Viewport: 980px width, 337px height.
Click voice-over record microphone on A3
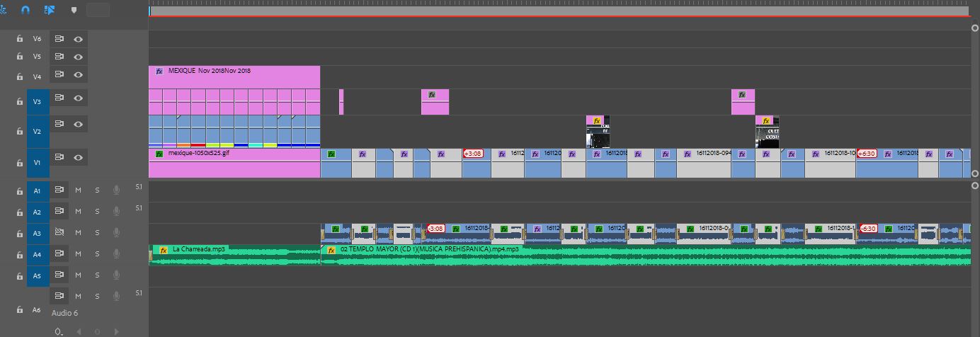115,232
